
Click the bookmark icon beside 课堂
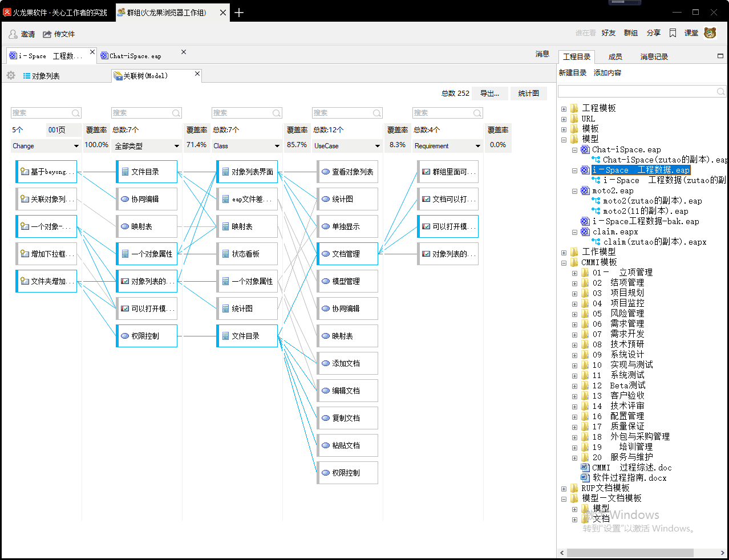[673, 33]
